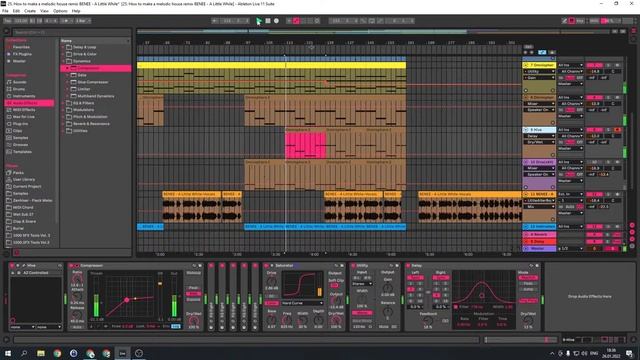640x360 pixels.
Task: Select Max for Live category
Action: (24, 117)
